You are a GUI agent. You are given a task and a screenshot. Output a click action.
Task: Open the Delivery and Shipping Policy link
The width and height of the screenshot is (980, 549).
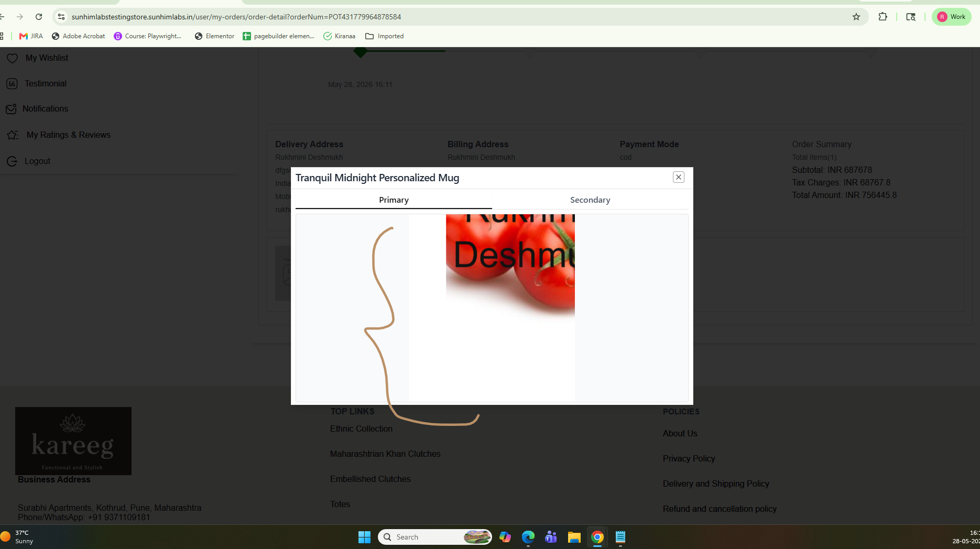point(716,484)
